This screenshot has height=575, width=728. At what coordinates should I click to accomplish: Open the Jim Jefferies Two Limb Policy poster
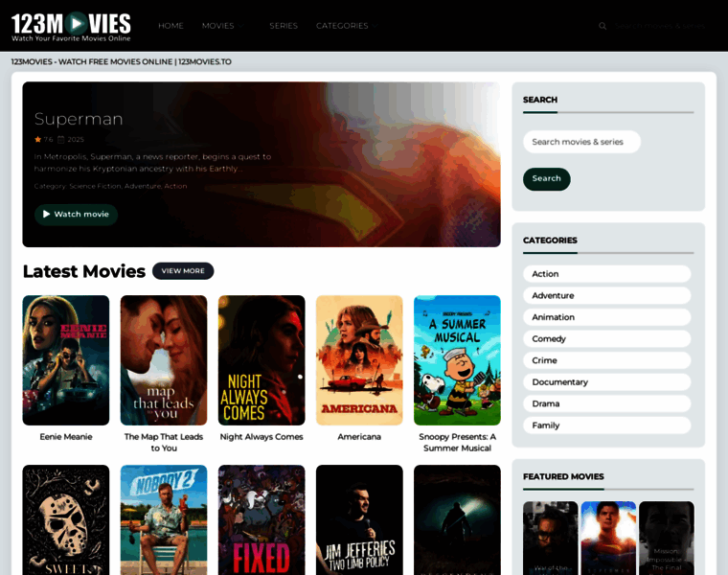[359, 519]
